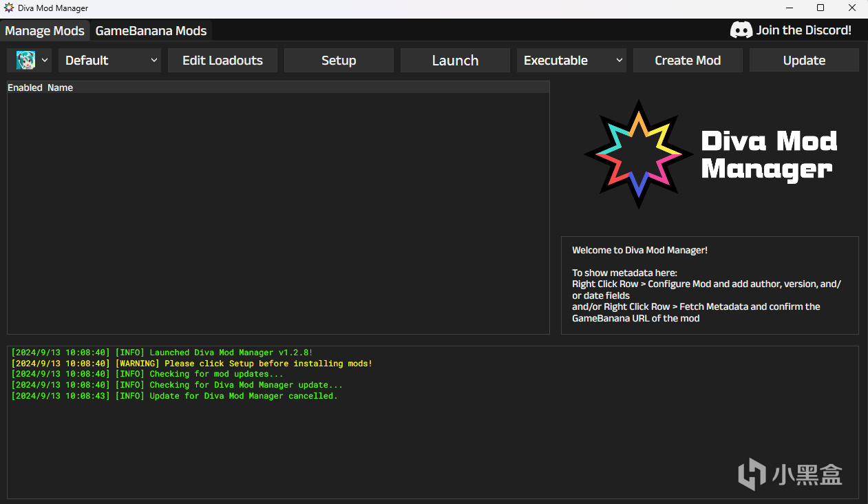Viewport: 868px width, 504px height.
Task: Click the Welcome to Diva Mod Manager text
Action: (639, 250)
